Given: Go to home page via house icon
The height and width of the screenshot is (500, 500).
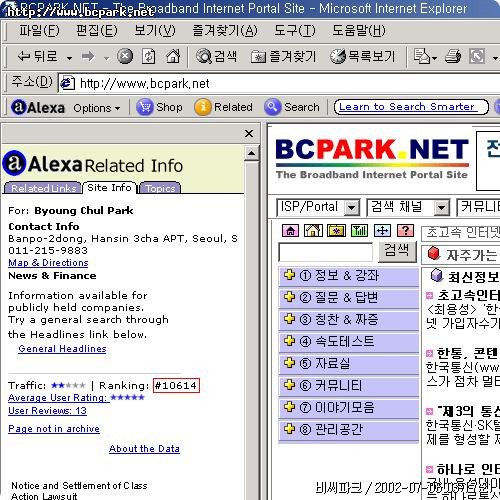Looking at the screenshot, I should point(173,56).
